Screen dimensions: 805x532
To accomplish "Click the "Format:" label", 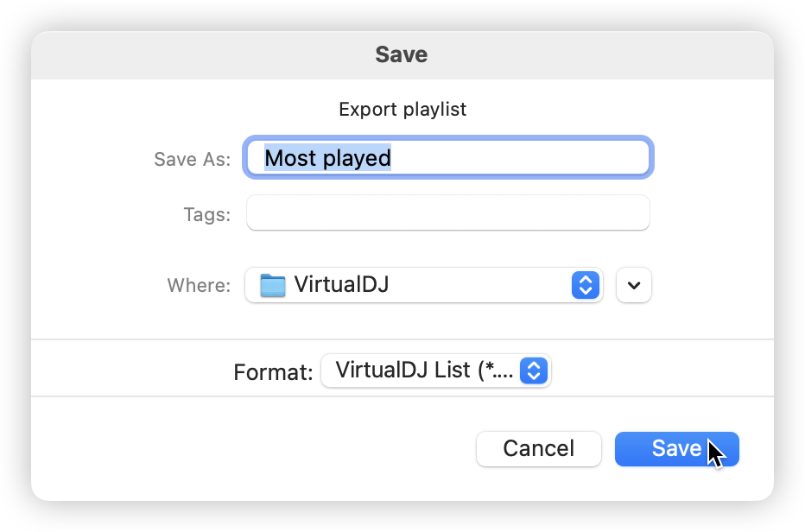I will tap(272, 372).
